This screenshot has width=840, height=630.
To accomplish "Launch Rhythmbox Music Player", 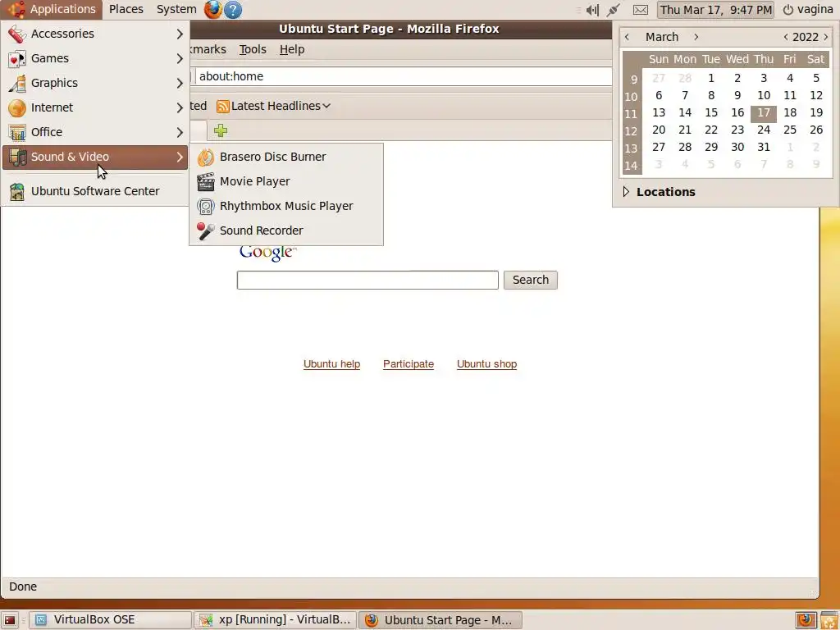I will coord(286,206).
